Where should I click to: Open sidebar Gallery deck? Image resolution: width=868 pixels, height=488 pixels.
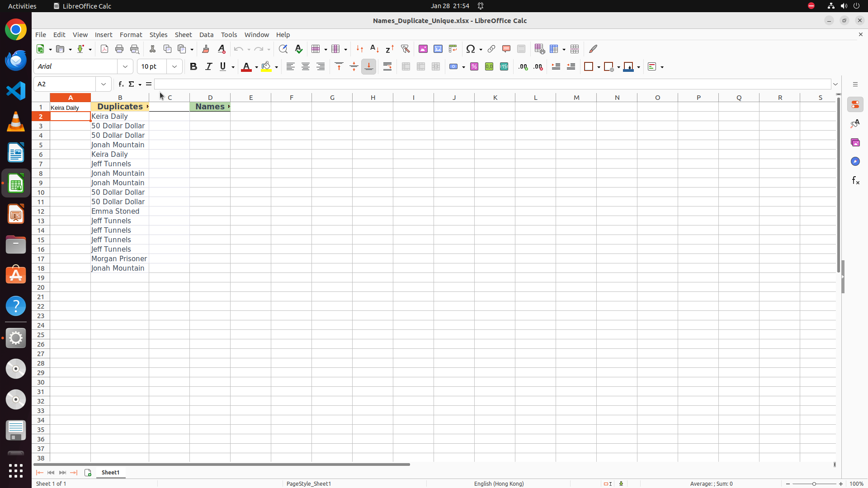point(855,143)
